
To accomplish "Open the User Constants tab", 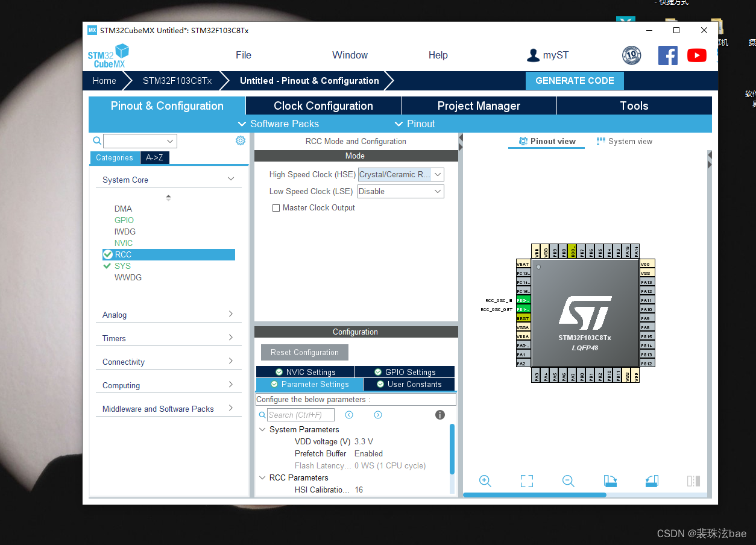I will point(409,384).
